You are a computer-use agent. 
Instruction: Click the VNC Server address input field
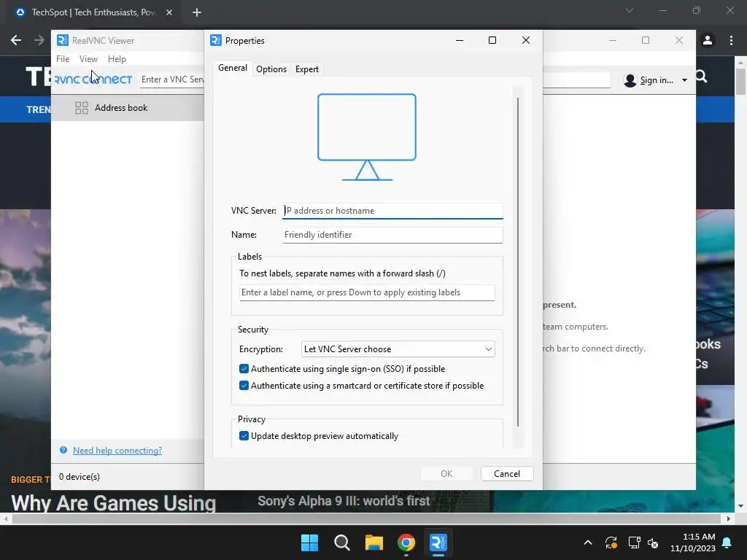pyautogui.click(x=392, y=211)
